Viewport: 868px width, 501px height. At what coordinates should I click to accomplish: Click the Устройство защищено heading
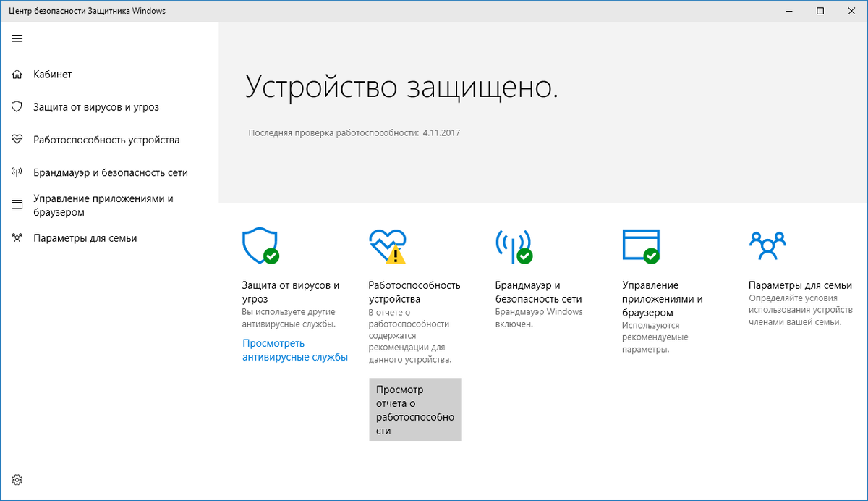click(x=402, y=87)
